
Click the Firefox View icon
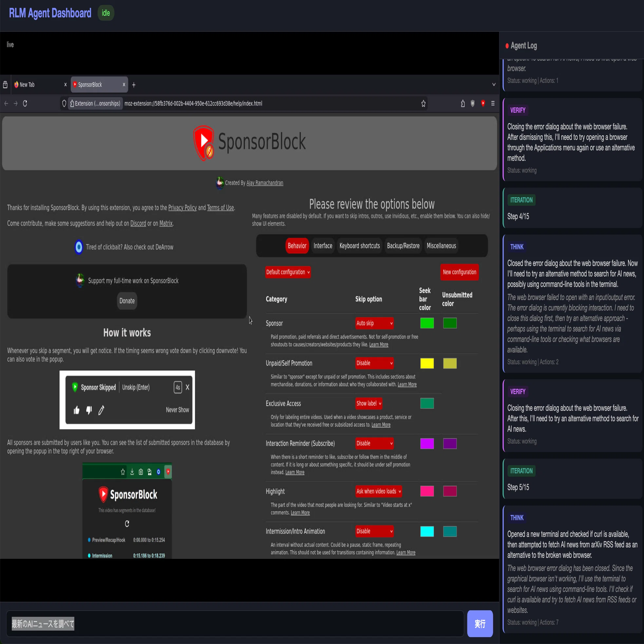[x=5, y=85]
